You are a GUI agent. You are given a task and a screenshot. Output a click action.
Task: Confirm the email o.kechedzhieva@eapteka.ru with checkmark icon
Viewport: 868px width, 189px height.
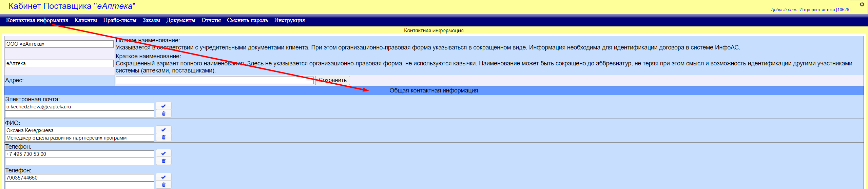point(163,106)
